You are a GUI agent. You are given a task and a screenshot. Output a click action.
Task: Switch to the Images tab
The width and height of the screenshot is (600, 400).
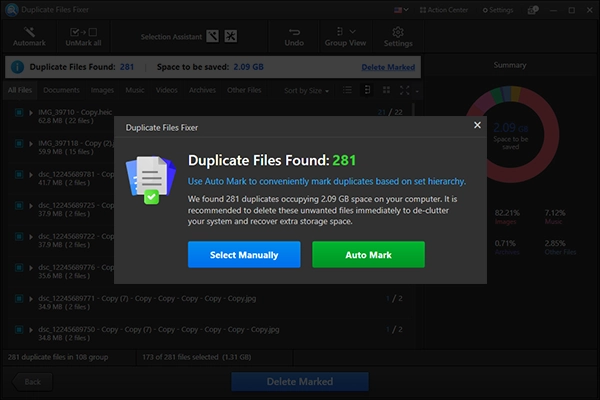point(102,90)
